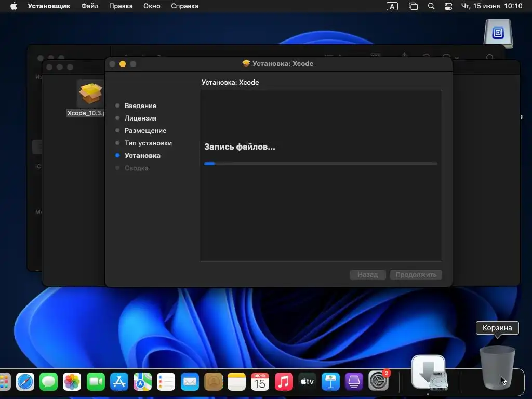Click the Установка: Xcode heading text
This screenshot has width=532, height=399.
pyautogui.click(x=230, y=83)
